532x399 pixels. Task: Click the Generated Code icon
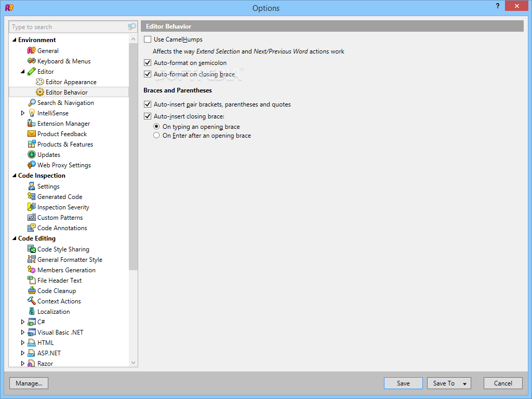31,196
